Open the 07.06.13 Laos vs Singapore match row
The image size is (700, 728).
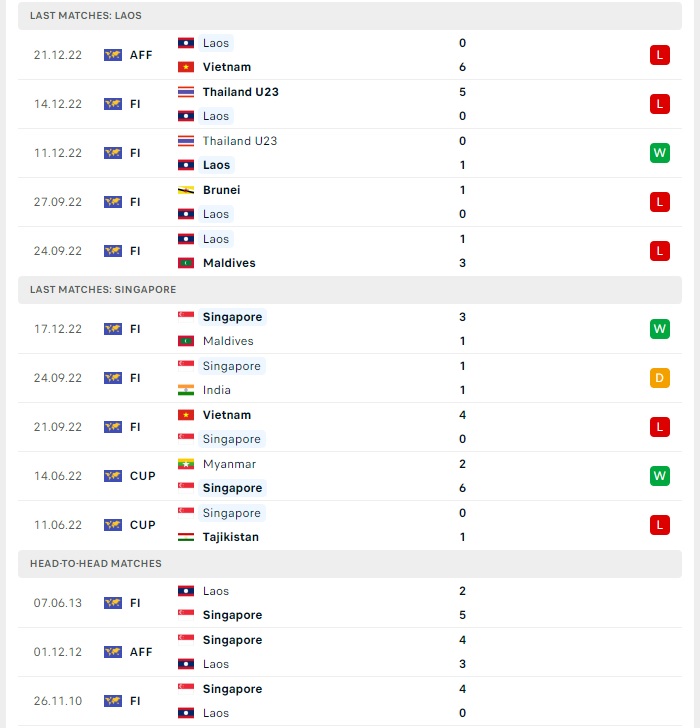coord(350,603)
